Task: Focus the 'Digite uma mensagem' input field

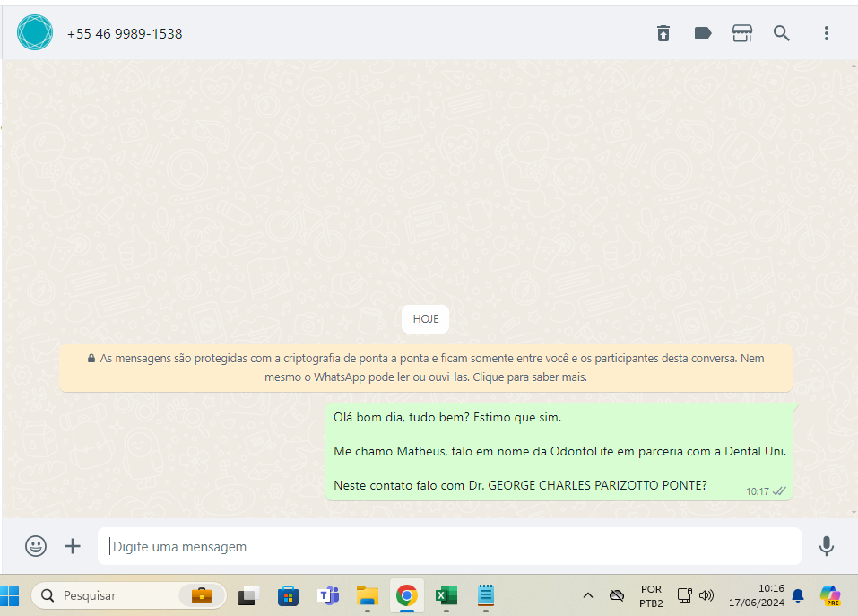Action: click(449, 546)
